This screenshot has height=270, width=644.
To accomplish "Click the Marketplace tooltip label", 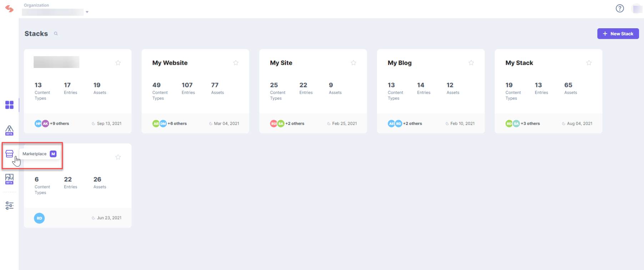I will 34,154.
